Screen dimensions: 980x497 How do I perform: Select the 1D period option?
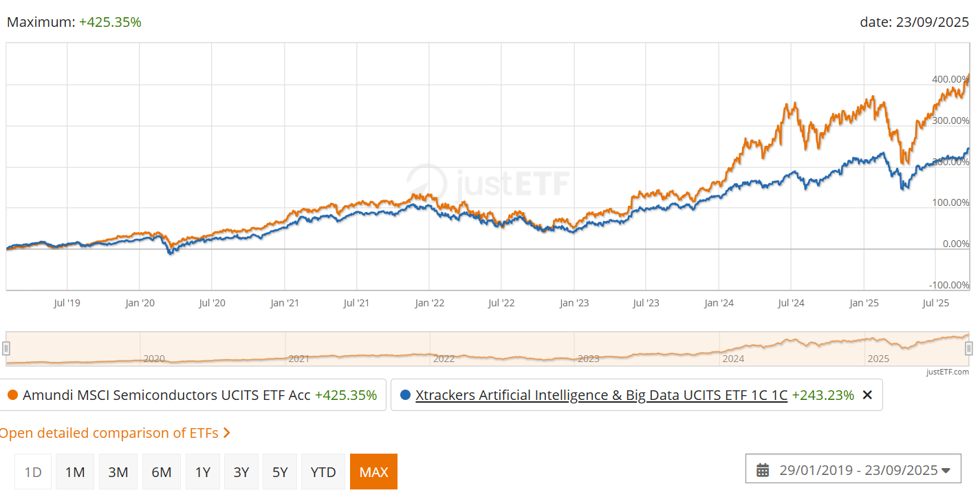[33, 472]
